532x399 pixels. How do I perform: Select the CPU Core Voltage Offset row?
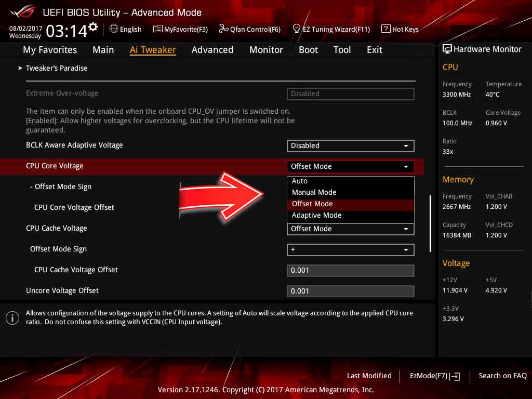pos(74,207)
